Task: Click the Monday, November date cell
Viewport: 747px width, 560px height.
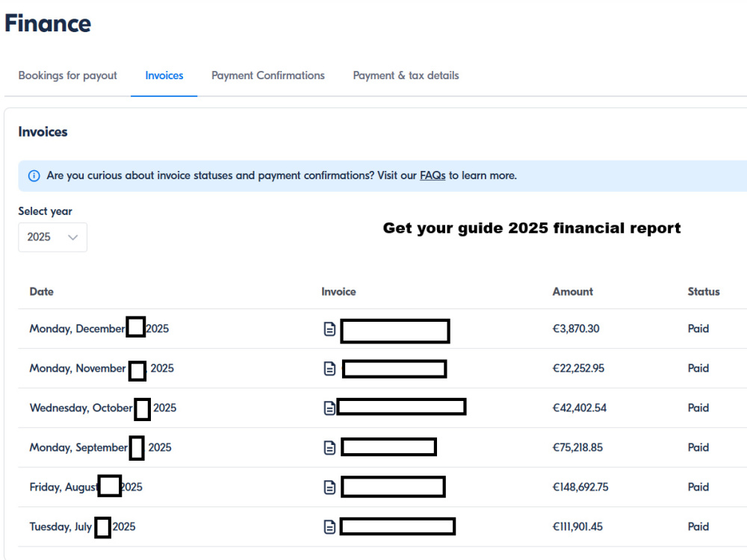Action: (102, 368)
